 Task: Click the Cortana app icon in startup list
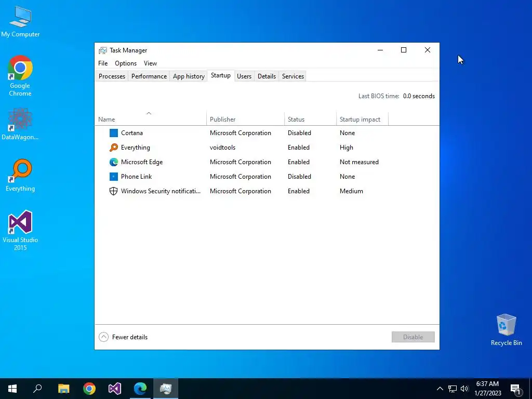pyautogui.click(x=114, y=133)
